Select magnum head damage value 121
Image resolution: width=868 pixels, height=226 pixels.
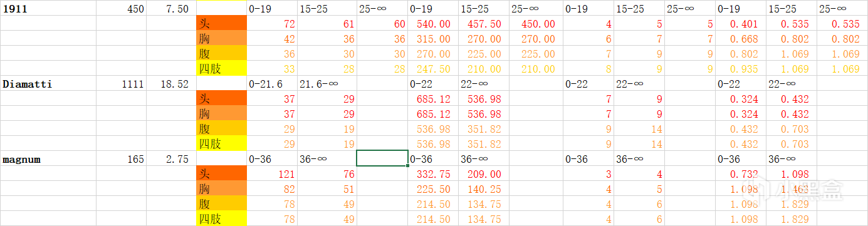(271, 174)
